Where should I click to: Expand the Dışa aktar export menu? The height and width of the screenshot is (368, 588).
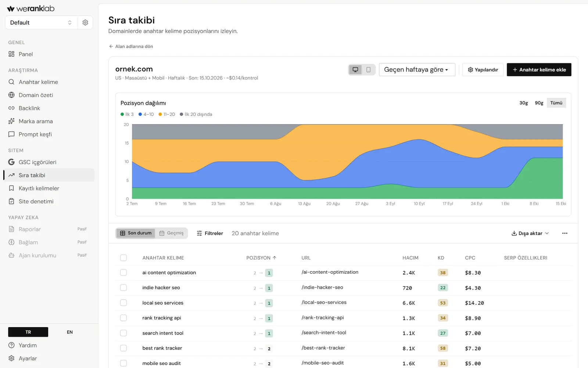point(530,233)
